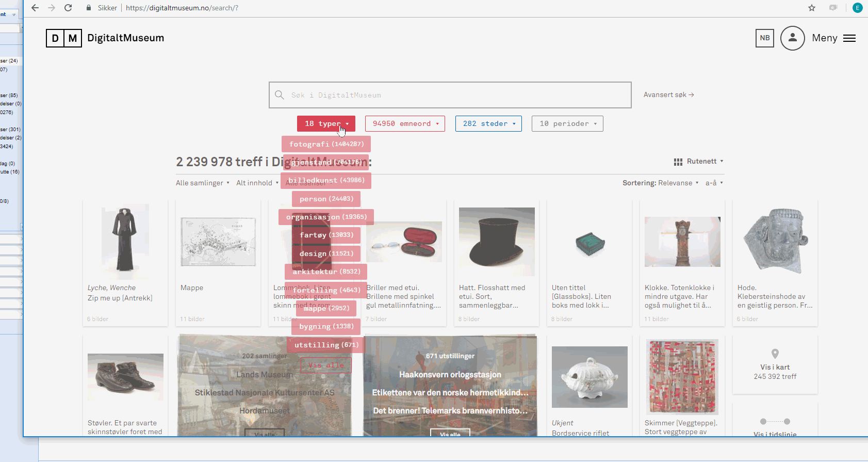Screen dimensions: 868x462
Task: Click the browser back arrow
Action: click(x=35, y=8)
